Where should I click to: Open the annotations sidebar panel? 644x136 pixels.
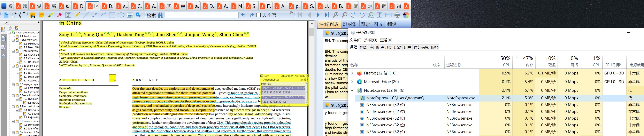pyautogui.click(x=3, y=47)
